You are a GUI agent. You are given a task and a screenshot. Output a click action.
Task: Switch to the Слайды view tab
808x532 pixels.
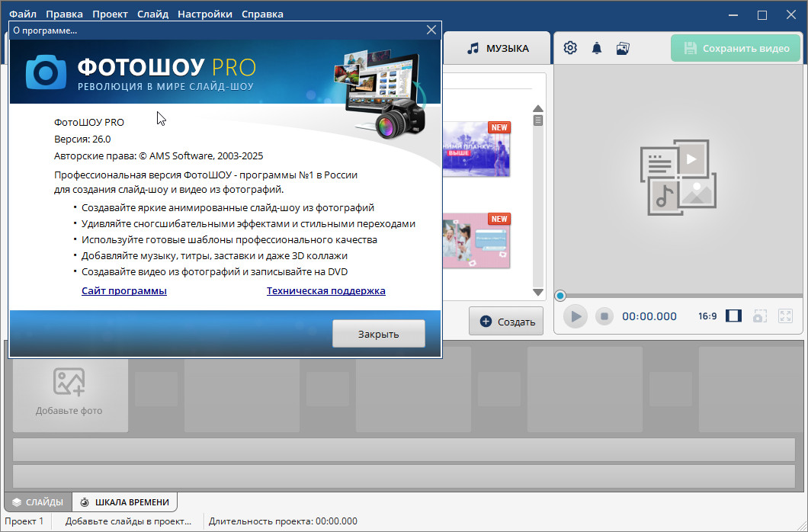38,502
